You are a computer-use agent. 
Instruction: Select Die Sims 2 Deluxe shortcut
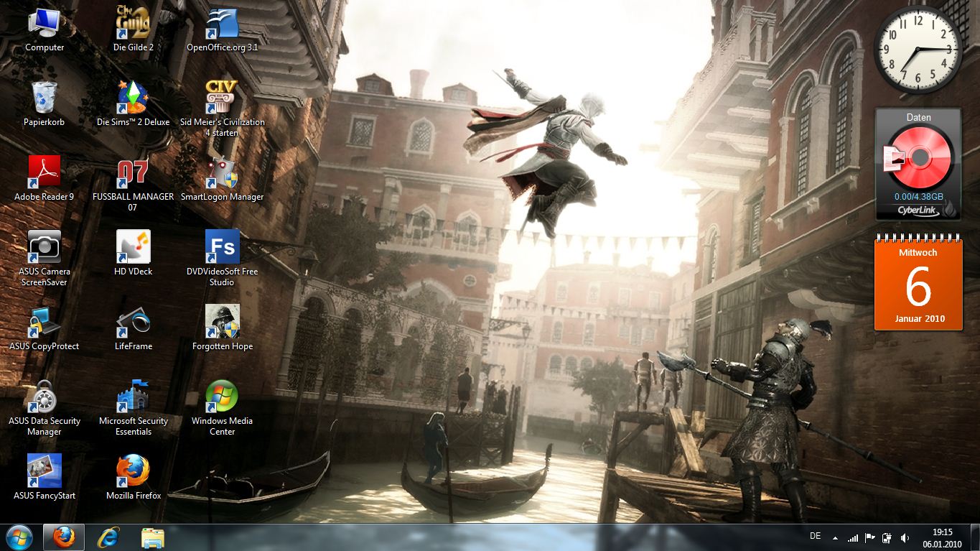pos(134,104)
